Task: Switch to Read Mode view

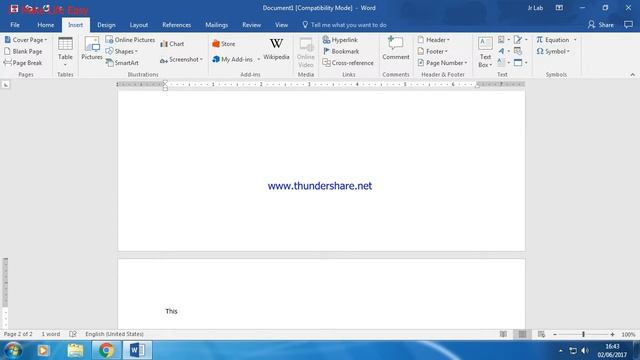Action: tap(503, 334)
